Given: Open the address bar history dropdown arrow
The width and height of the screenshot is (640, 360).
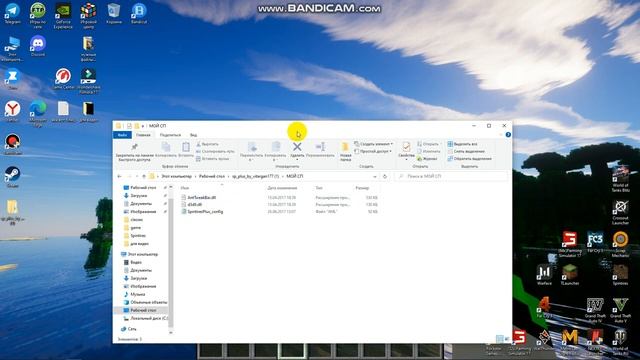Looking at the screenshot, I should [x=375, y=176].
